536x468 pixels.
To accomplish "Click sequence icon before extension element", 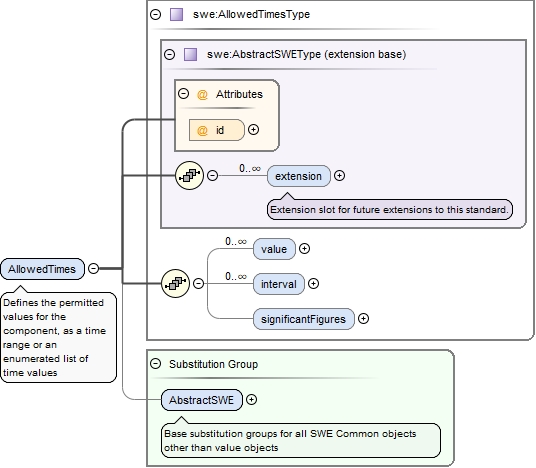I will (189, 176).
